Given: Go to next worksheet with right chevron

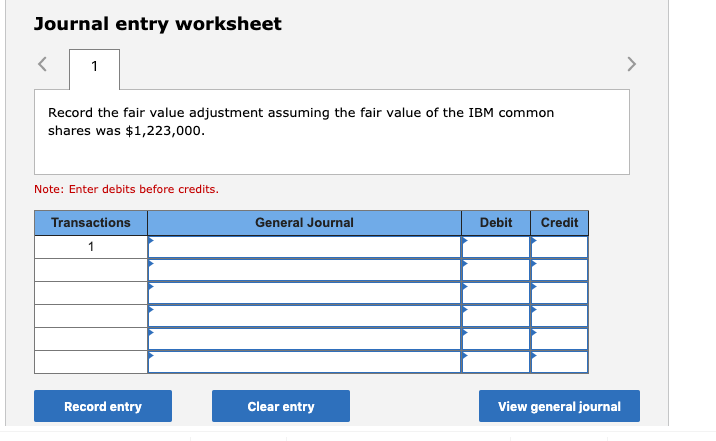Looking at the screenshot, I should (x=632, y=64).
